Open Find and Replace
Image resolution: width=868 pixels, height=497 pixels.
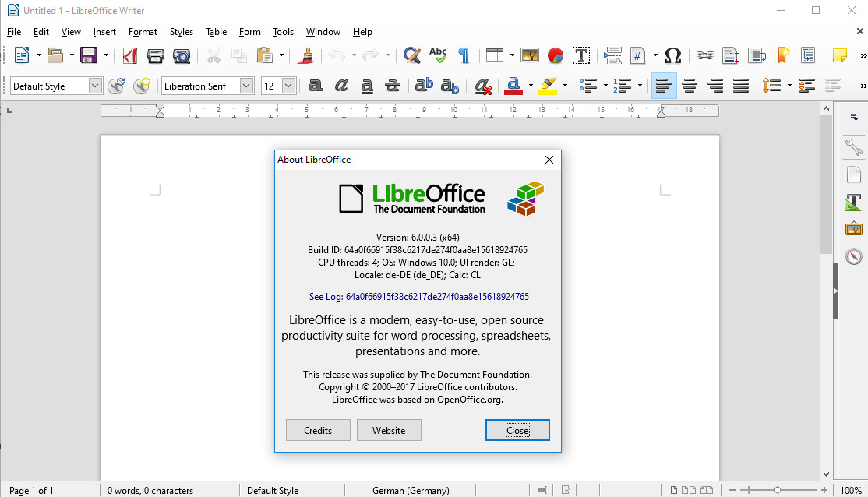[x=411, y=55]
